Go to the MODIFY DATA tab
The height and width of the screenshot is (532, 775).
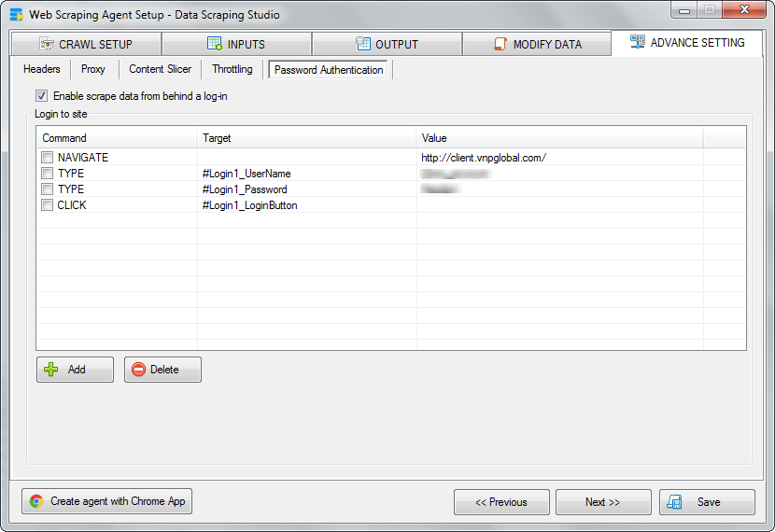pyautogui.click(x=537, y=45)
